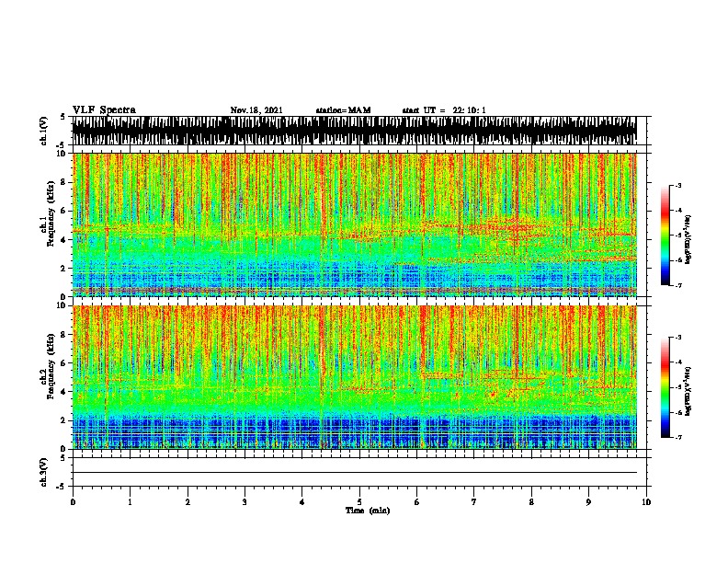Click time axis tick label "4"
Viewport: 728px width, 563px height.
(302, 502)
